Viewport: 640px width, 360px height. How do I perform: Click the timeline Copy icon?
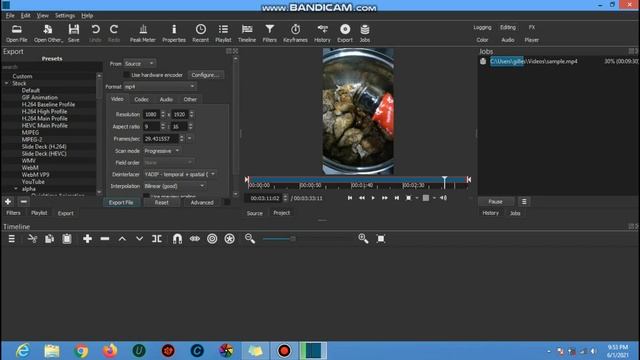click(49, 239)
